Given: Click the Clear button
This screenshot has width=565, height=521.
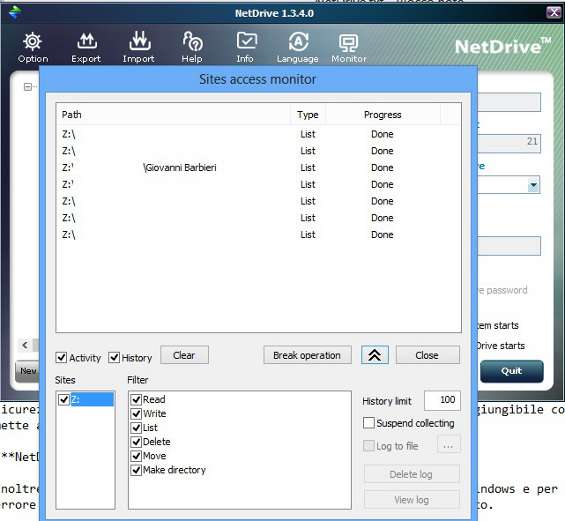Looking at the screenshot, I should (x=184, y=355).
